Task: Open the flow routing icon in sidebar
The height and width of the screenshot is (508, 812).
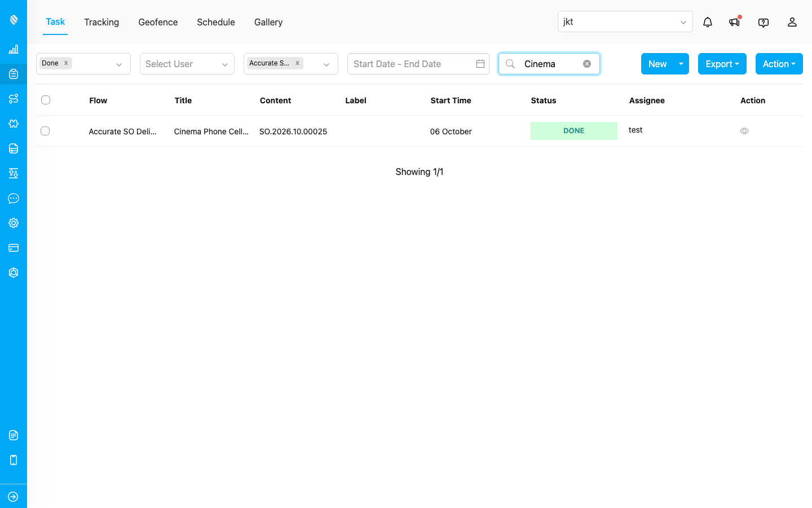Action: click(x=14, y=99)
